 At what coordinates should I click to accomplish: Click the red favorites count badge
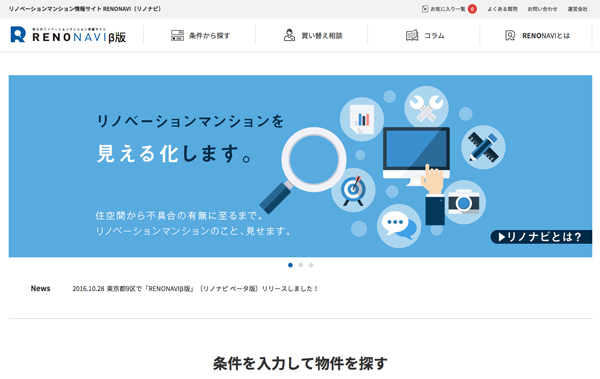click(472, 9)
